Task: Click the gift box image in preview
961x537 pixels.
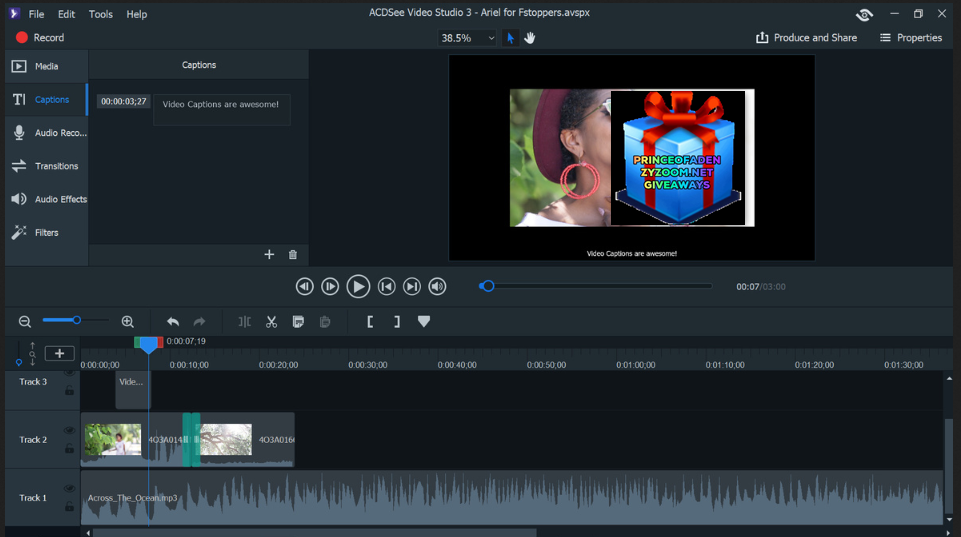Action: coord(678,158)
